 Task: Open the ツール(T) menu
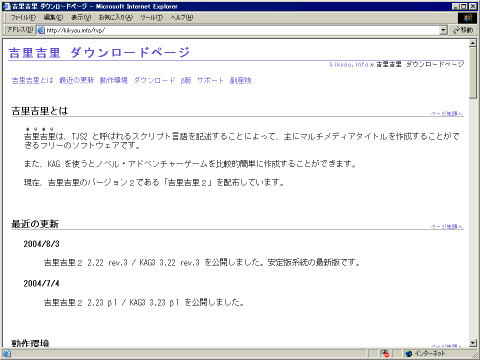(x=152, y=18)
